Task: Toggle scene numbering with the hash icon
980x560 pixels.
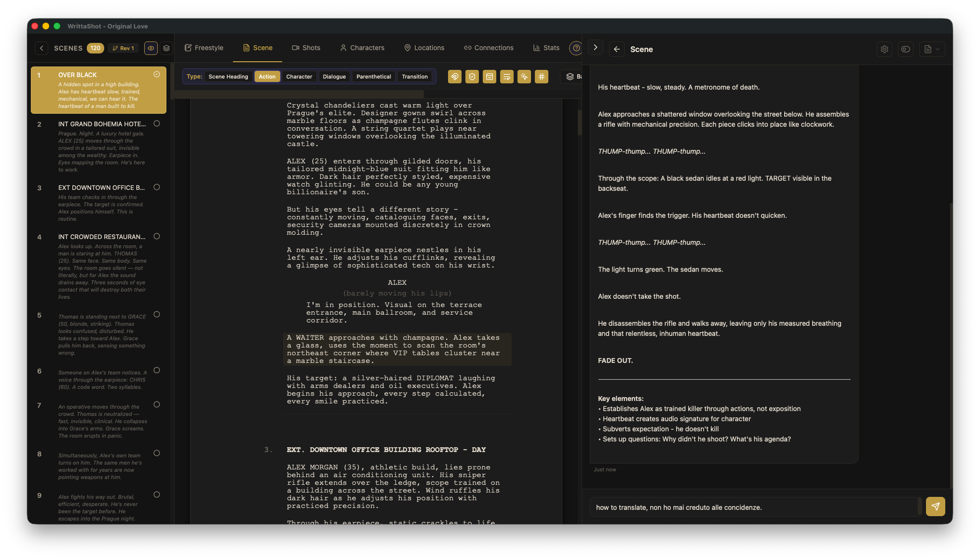Action: click(541, 77)
